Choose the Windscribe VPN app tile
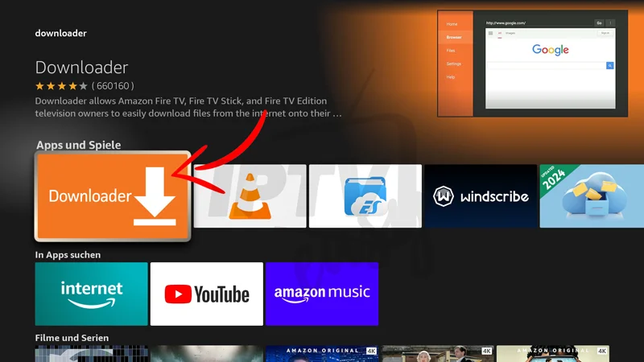Screen dimensions: 644x362 tap(481, 196)
